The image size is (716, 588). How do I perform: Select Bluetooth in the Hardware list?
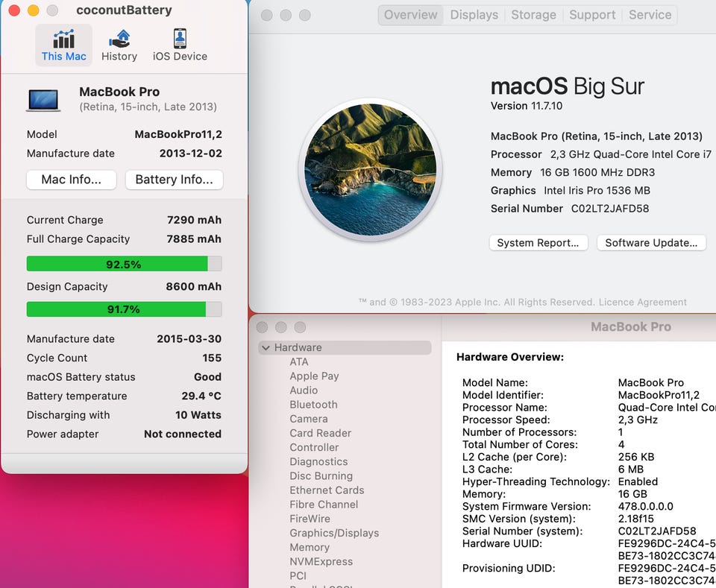313,405
